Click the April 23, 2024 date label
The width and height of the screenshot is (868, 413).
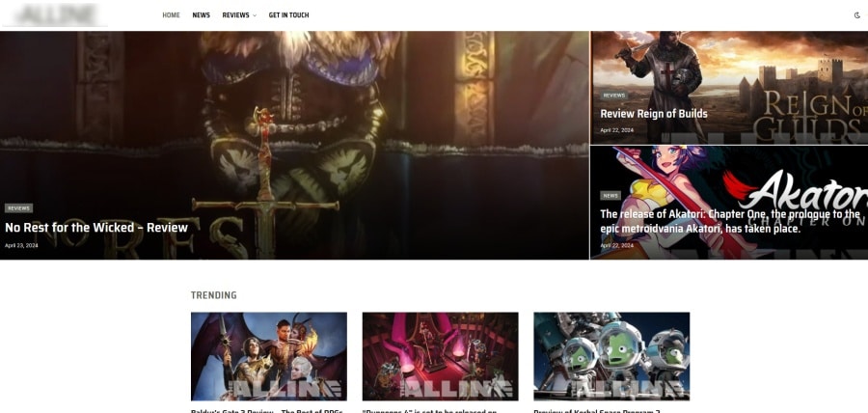(x=21, y=245)
